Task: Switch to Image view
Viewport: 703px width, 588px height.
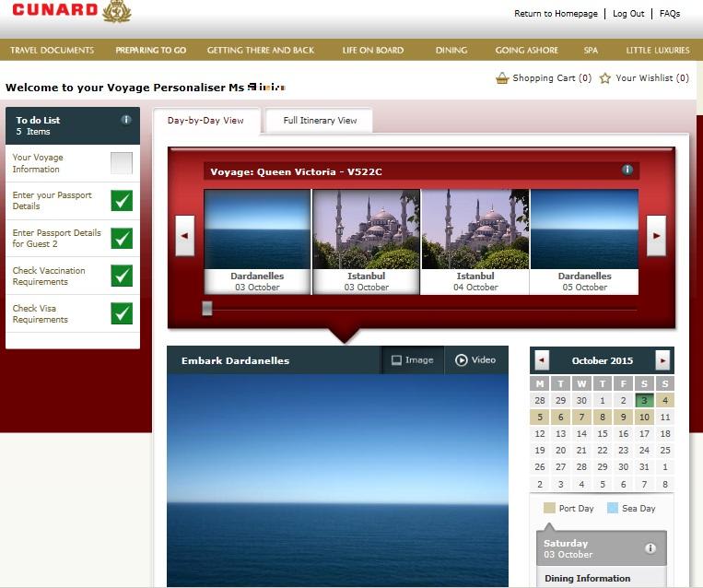Action: [x=413, y=359]
